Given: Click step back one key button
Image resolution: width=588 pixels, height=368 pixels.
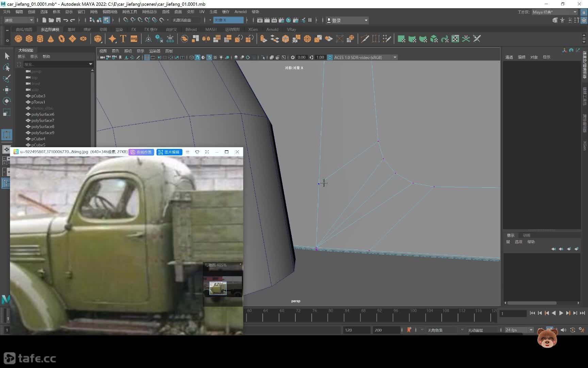Looking at the screenshot, I should click(x=547, y=313).
